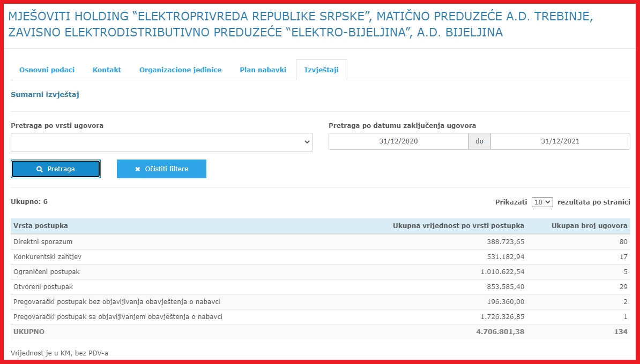The image size is (640, 364).
Task: Click the value 853.585,40
Action: click(x=505, y=286)
